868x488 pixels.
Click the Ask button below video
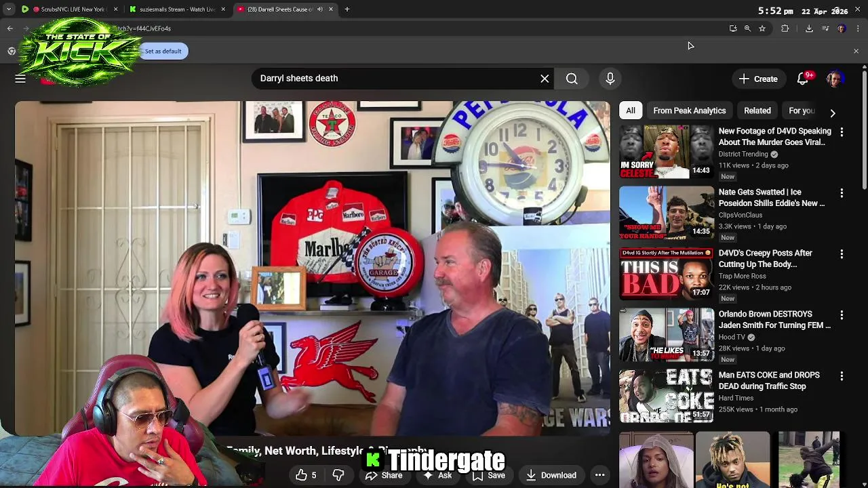(438, 475)
